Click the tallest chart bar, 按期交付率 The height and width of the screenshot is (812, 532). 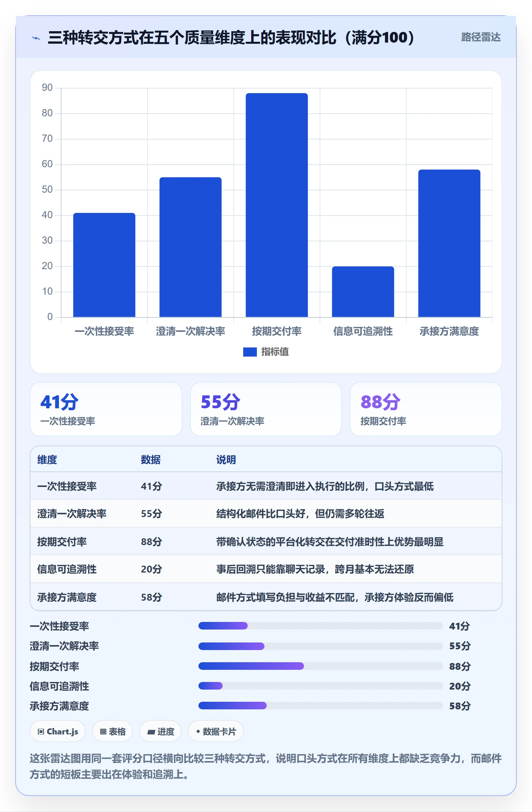277,205
